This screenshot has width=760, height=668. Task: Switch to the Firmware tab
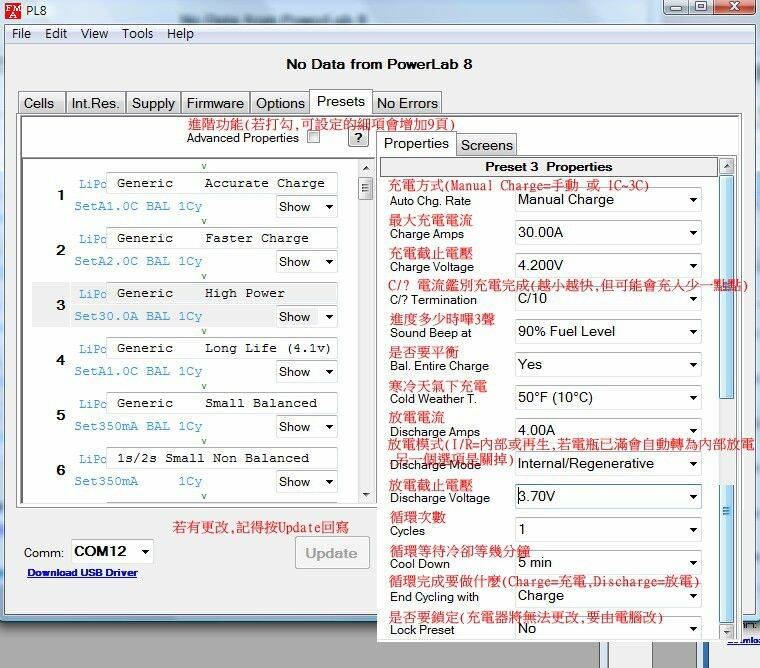[x=215, y=103]
